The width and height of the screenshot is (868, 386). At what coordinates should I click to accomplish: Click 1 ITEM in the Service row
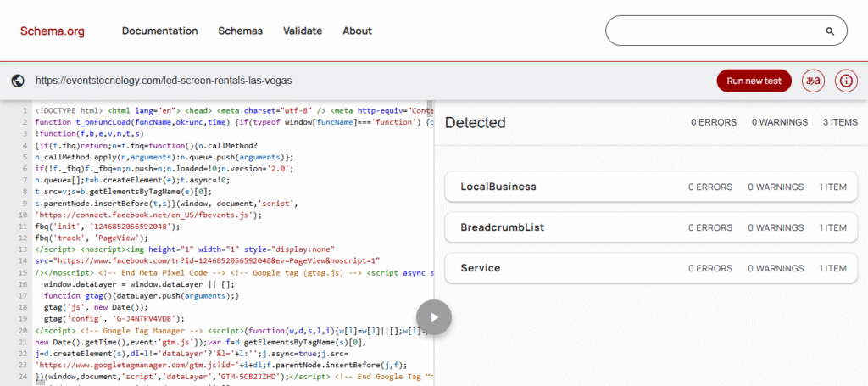click(x=833, y=269)
